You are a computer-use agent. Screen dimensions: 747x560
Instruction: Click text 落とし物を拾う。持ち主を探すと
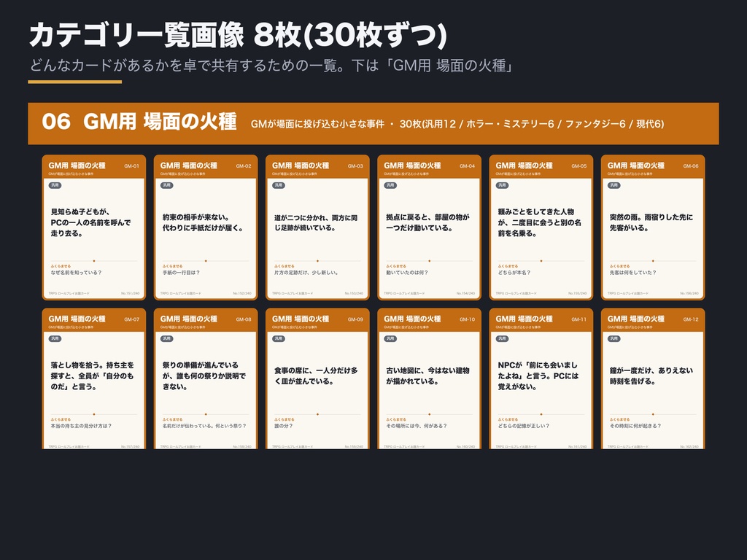tap(93, 376)
